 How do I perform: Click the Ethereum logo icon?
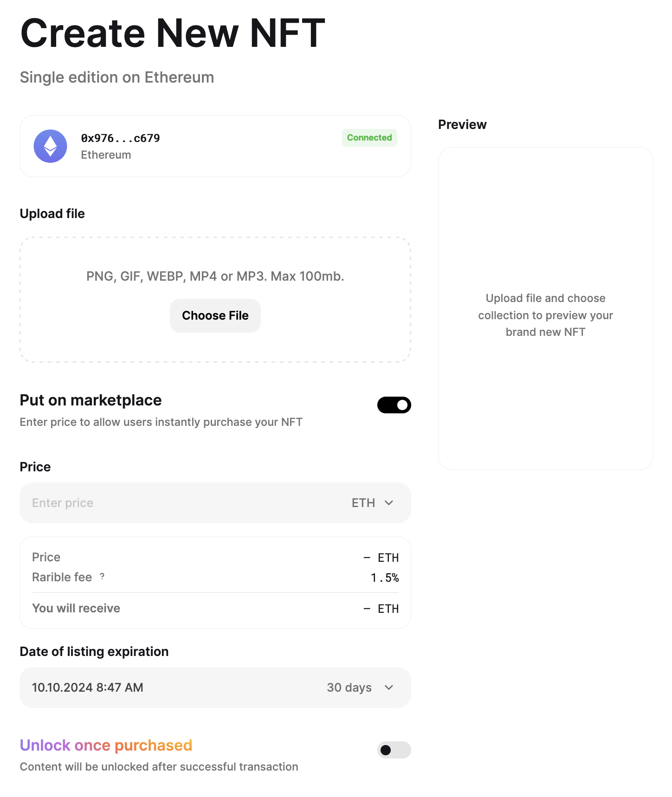[50, 146]
